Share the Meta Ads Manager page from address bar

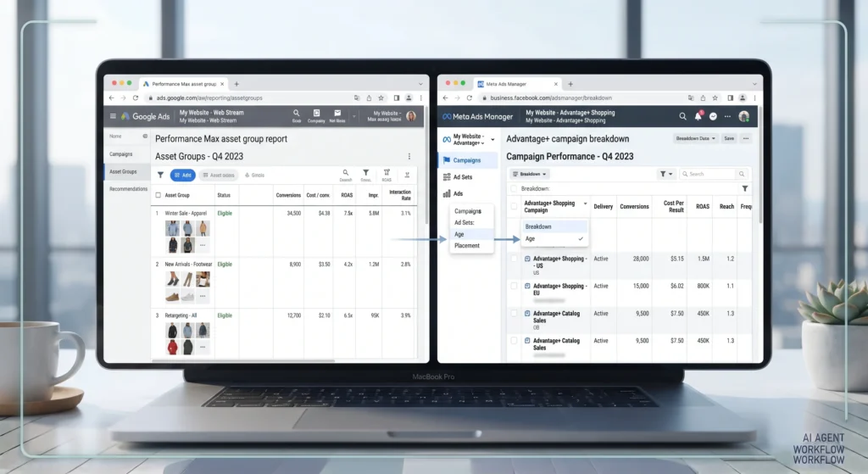703,98
